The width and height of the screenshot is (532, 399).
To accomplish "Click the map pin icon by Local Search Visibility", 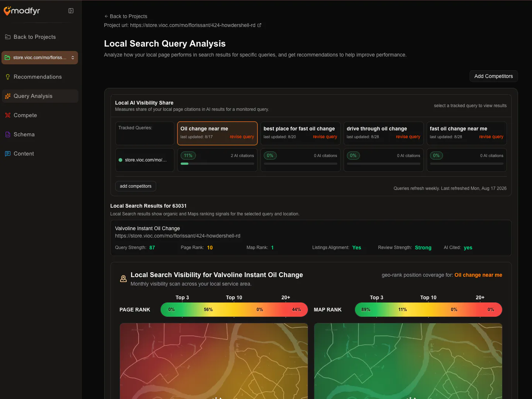I will pyautogui.click(x=123, y=279).
